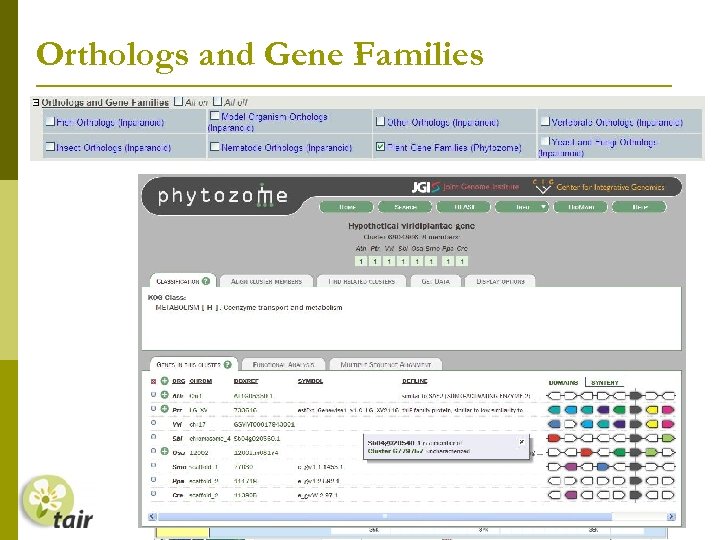
Task: Click the yellow gene arrow in the Ptr synteny row
Action: (652, 410)
